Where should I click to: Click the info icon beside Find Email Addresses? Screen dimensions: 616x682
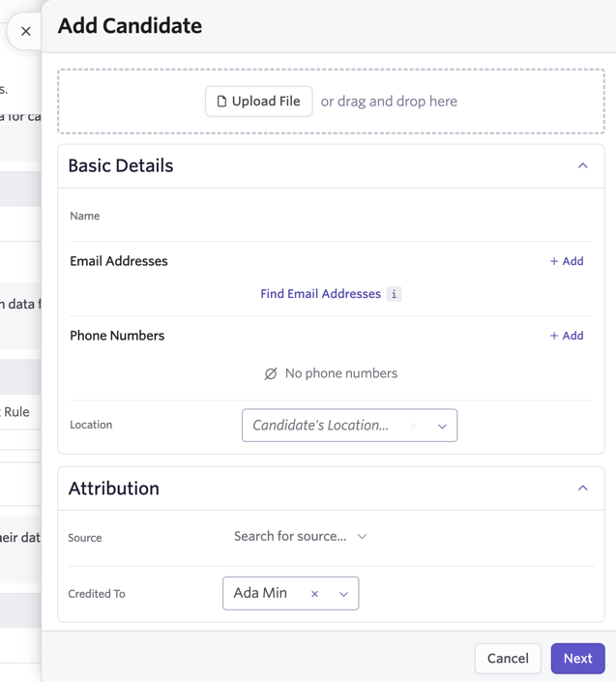coord(394,294)
